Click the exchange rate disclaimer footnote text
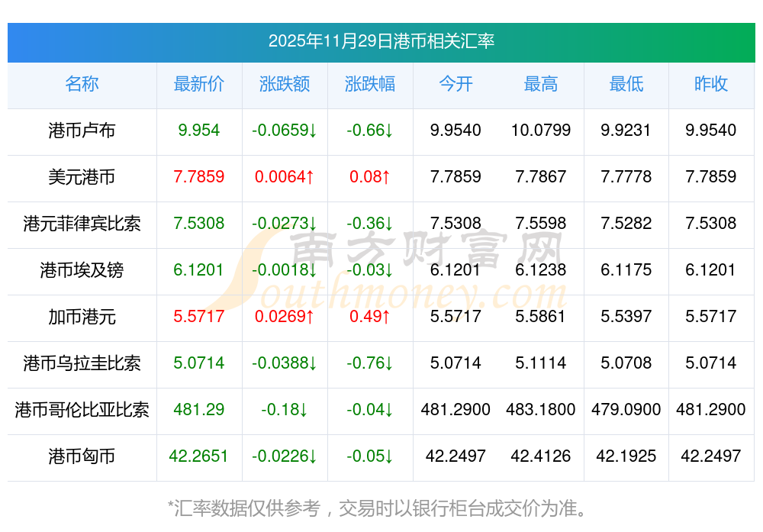 (378, 508)
